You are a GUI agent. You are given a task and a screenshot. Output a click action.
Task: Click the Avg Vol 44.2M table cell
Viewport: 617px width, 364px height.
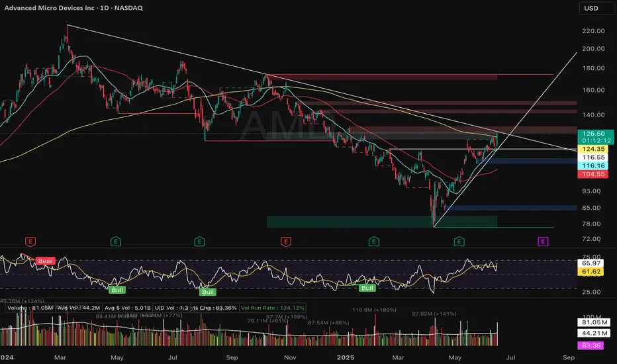(78, 308)
